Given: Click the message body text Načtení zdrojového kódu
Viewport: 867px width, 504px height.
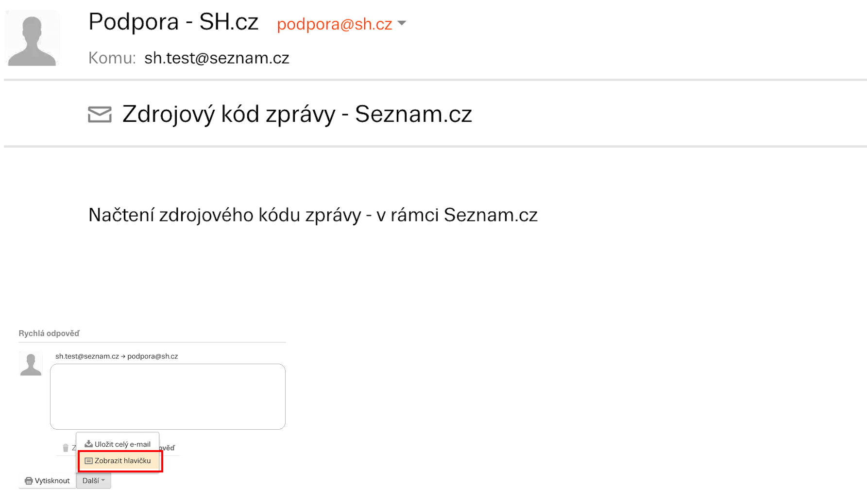Looking at the screenshot, I should click(313, 215).
